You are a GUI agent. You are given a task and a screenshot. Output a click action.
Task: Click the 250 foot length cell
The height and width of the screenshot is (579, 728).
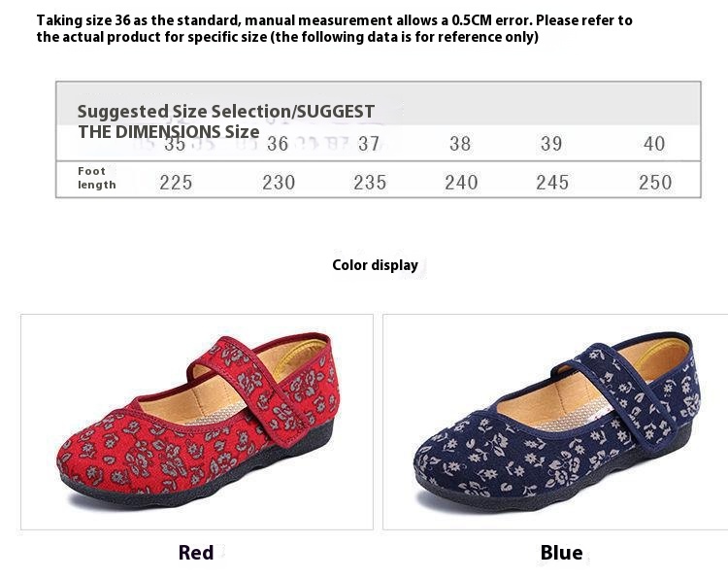point(655,182)
